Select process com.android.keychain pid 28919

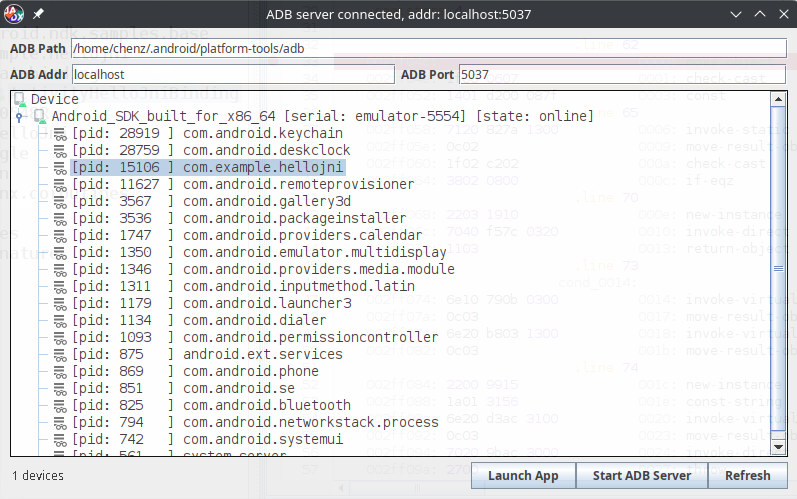(207, 134)
